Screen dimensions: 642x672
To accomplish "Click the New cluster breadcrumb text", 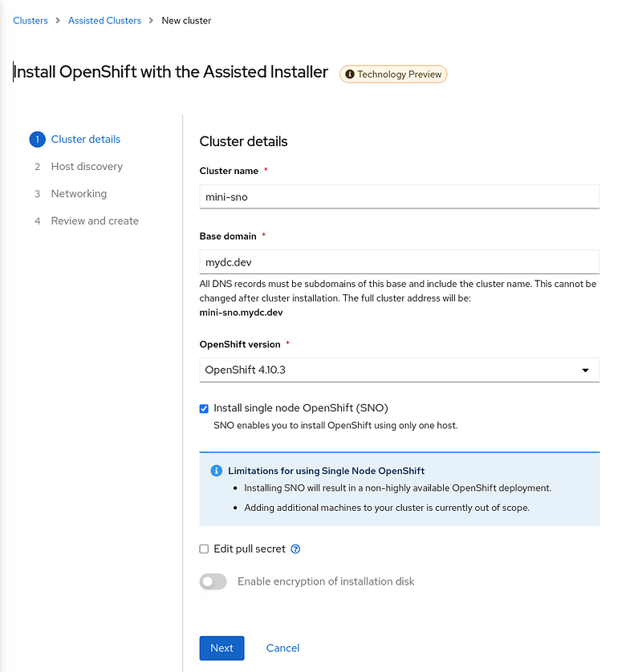I will [x=186, y=21].
